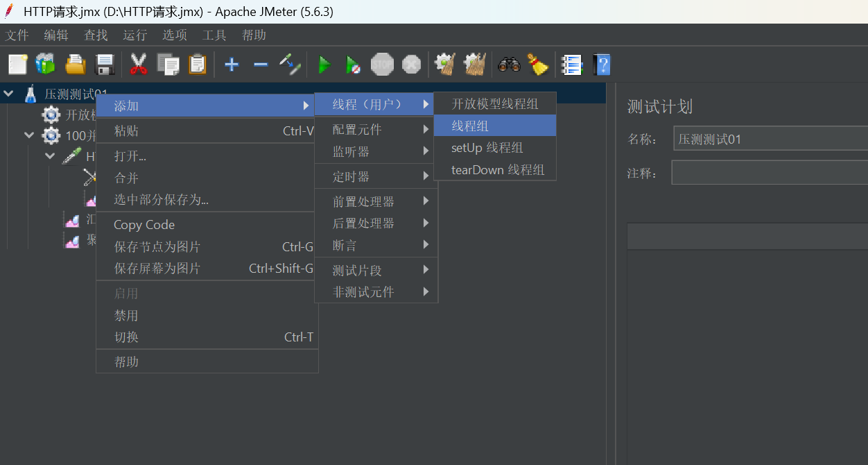
Task: Expand the 监听器 submenu
Action: (376, 151)
